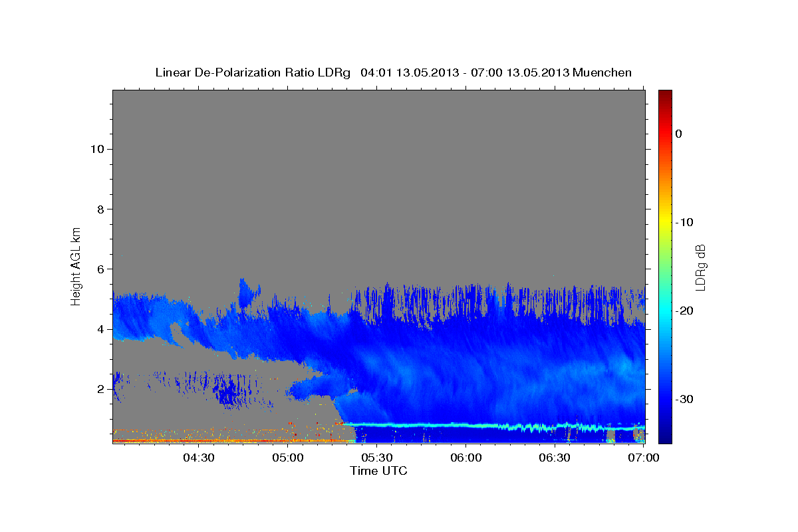
Task: Click the "LDRg dB" colorbar label
Action: click(x=700, y=267)
